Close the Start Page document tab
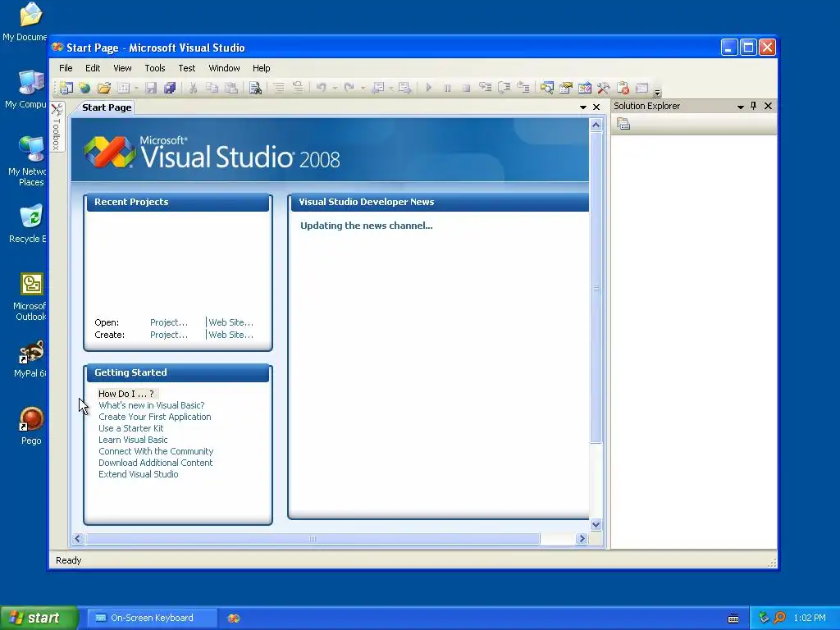The image size is (840, 630). coord(596,107)
